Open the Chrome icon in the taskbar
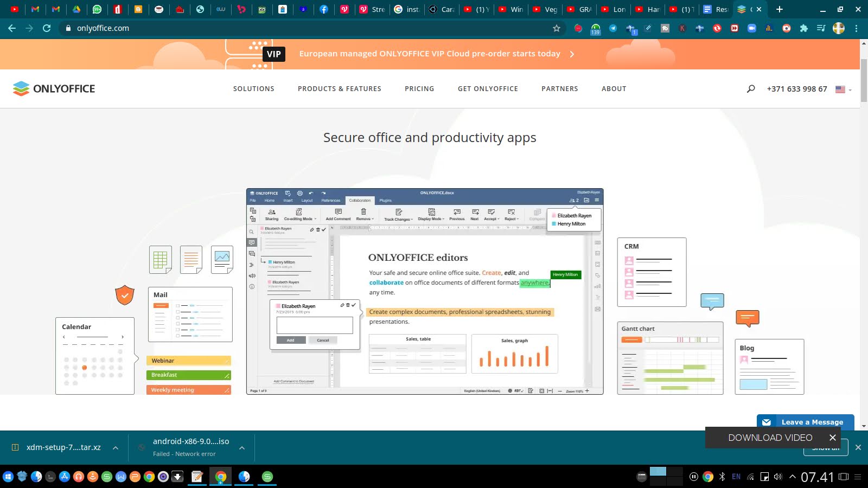The height and width of the screenshot is (488, 868). (x=220, y=477)
